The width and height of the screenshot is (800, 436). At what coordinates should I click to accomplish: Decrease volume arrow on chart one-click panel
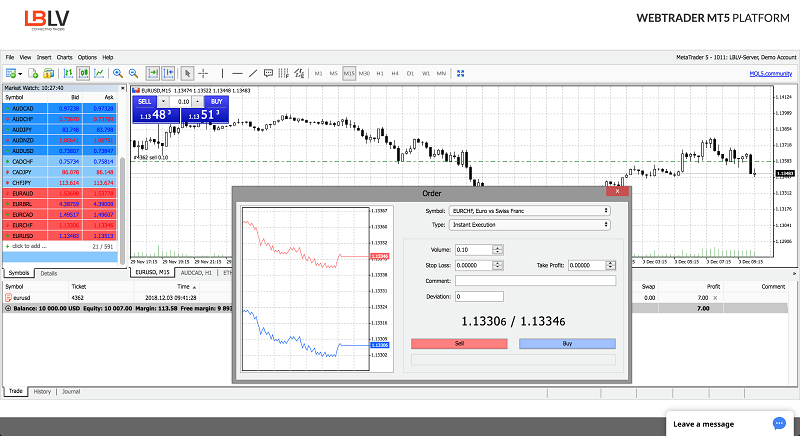coord(163,101)
